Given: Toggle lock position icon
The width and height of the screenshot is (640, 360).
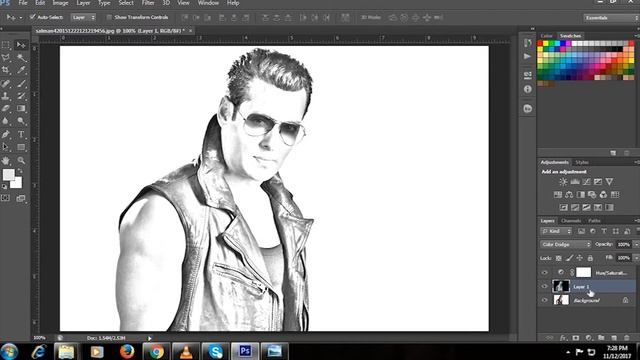Looking at the screenshot, I should pyautogui.click(x=580, y=258).
